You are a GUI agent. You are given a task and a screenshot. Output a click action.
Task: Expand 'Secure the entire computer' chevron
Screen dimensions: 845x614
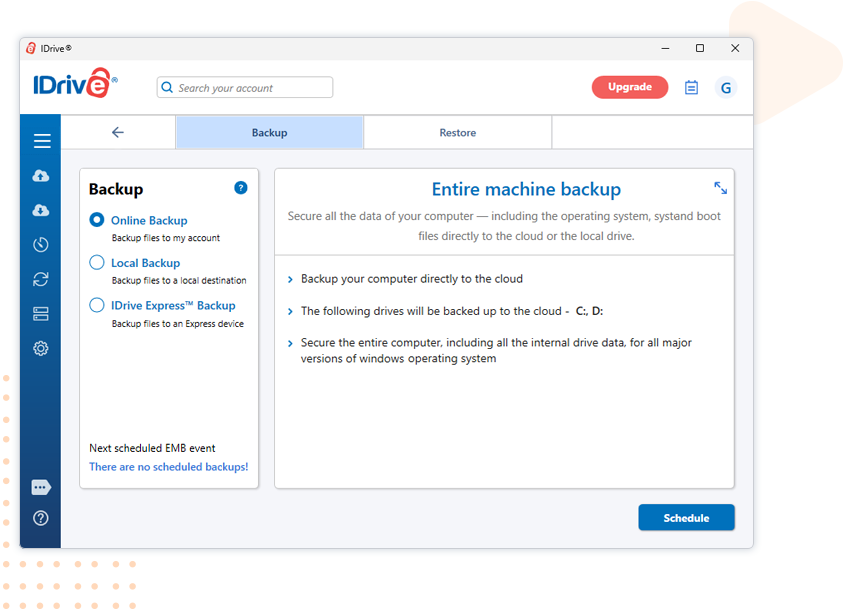(x=290, y=343)
